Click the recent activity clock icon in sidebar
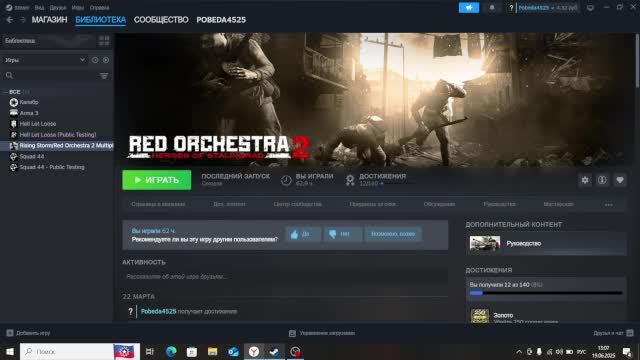The width and height of the screenshot is (640, 360). [x=95, y=60]
